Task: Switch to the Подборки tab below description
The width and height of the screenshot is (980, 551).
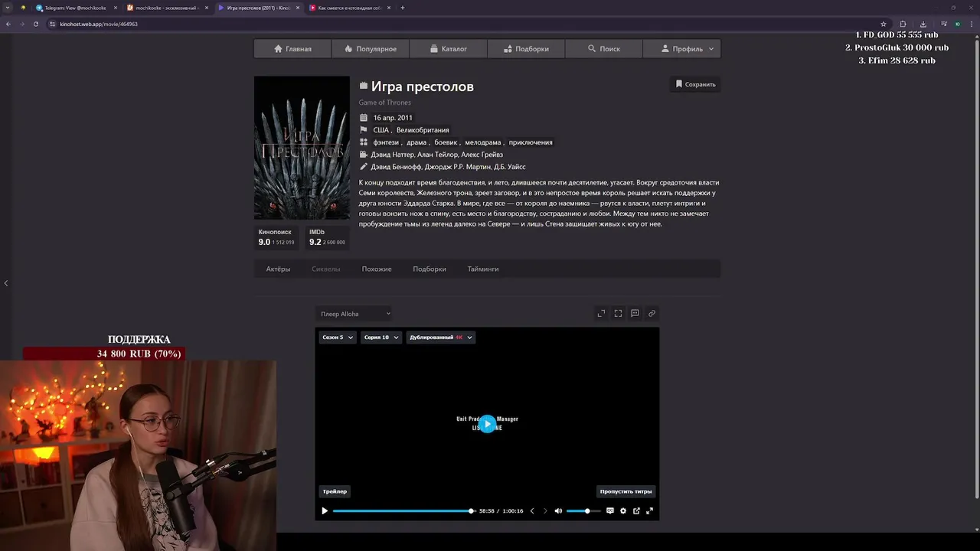Action: point(430,269)
